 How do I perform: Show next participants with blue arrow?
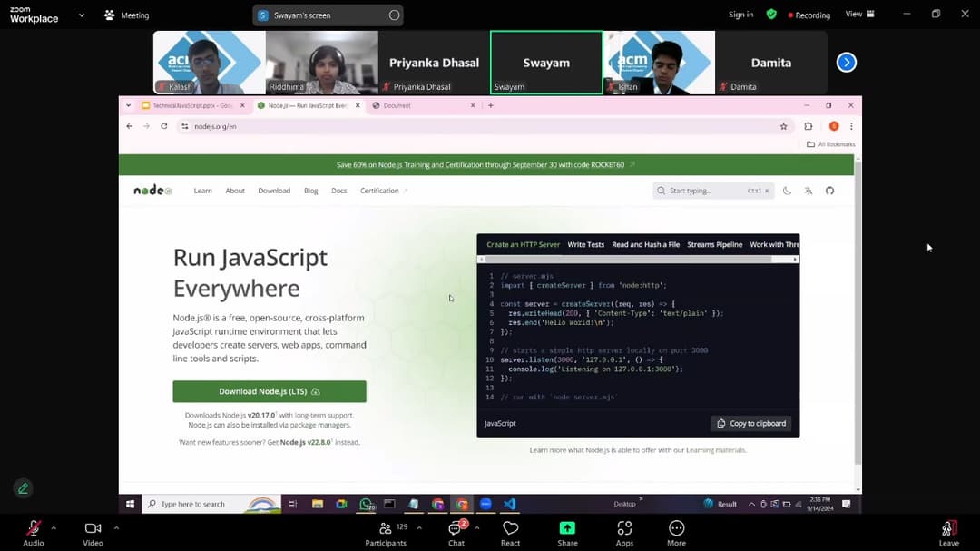tap(847, 63)
